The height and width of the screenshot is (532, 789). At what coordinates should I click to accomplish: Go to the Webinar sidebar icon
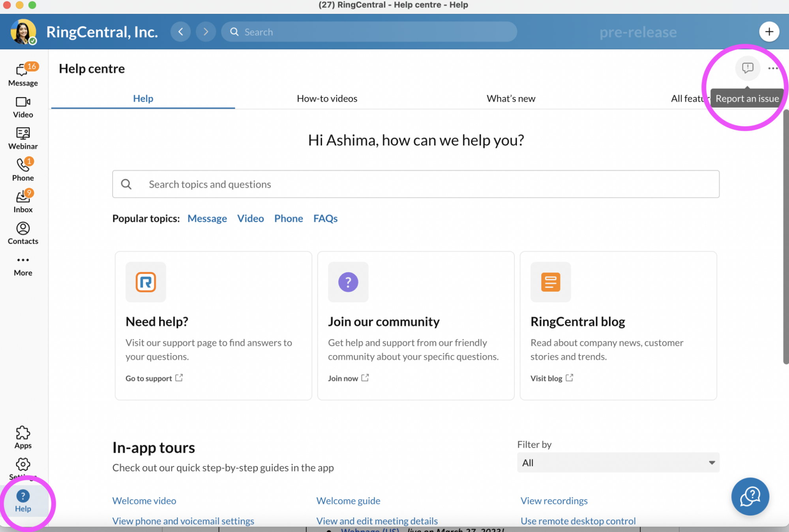(x=23, y=138)
